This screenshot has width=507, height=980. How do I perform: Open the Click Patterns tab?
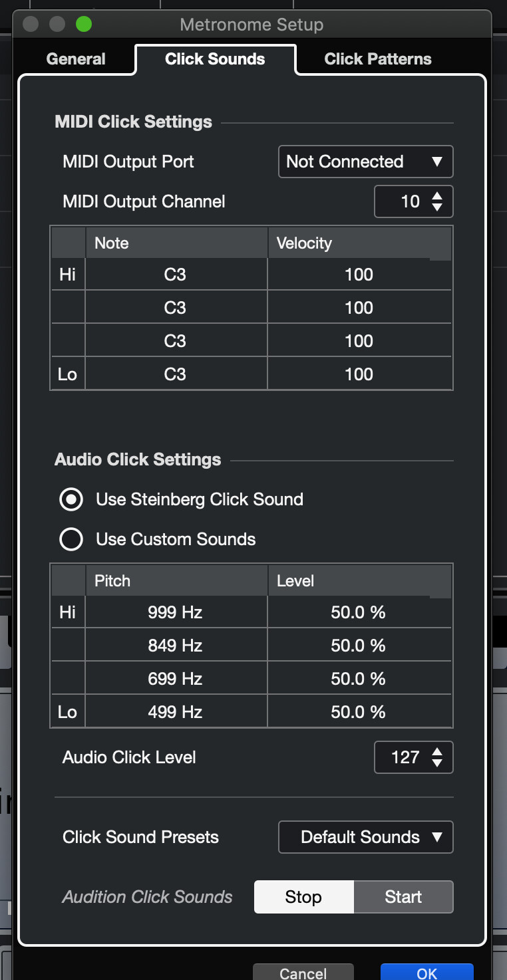click(x=377, y=59)
